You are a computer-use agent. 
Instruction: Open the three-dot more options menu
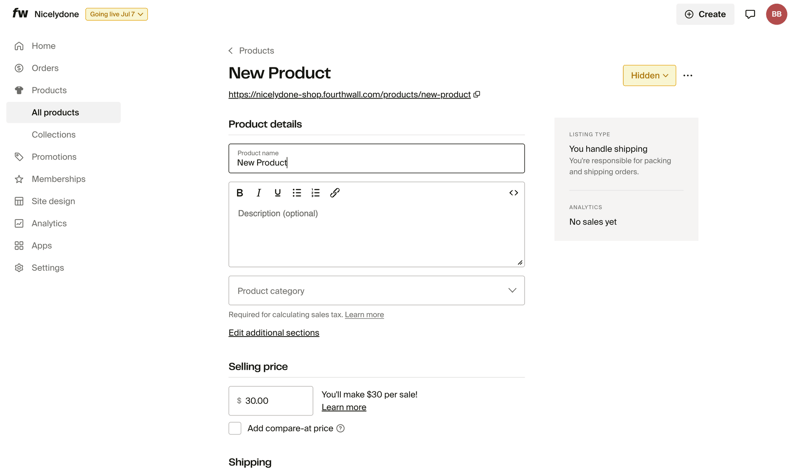click(x=688, y=76)
